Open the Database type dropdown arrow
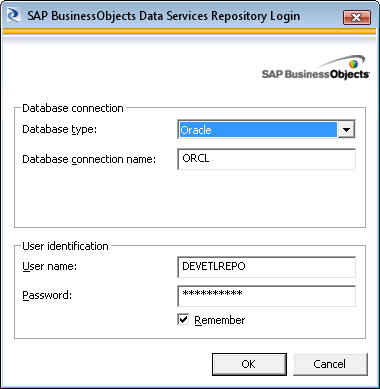 click(346, 129)
